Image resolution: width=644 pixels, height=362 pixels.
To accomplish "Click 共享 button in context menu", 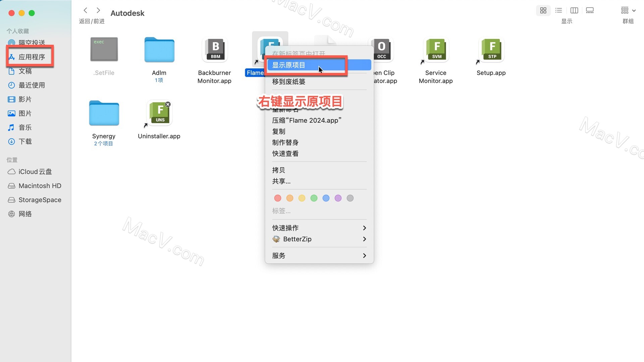I will [x=281, y=181].
